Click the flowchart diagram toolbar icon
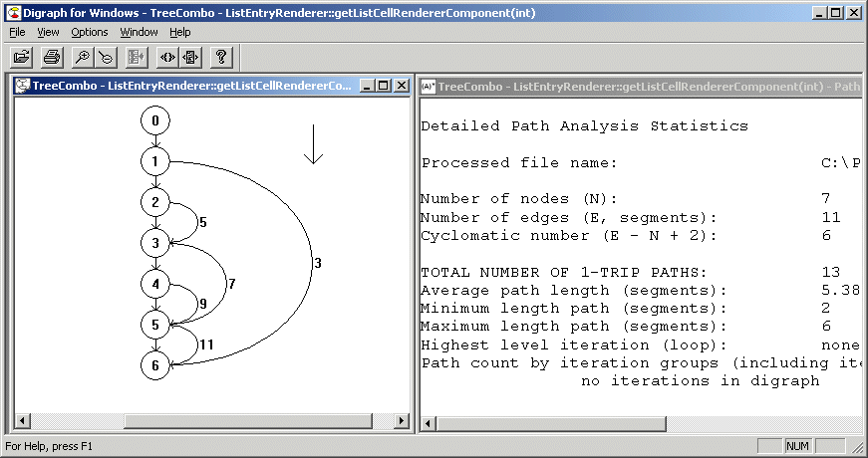The image size is (868, 458). pyautogui.click(x=190, y=57)
